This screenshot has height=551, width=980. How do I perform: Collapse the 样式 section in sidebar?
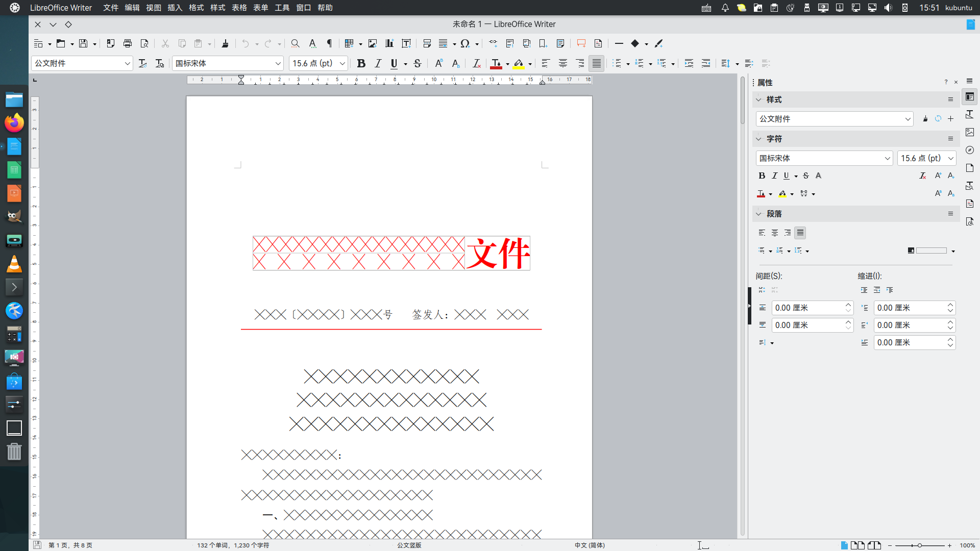(x=758, y=99)
